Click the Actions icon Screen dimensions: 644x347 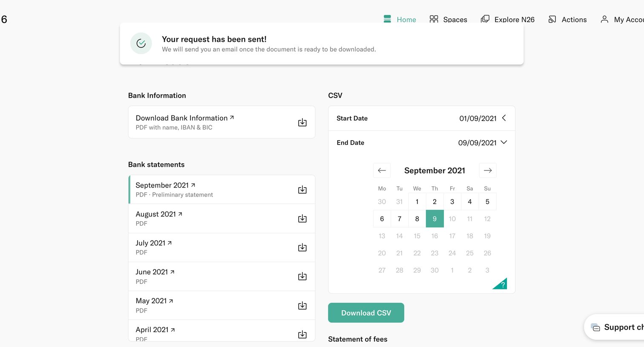(x=552, y=19)
